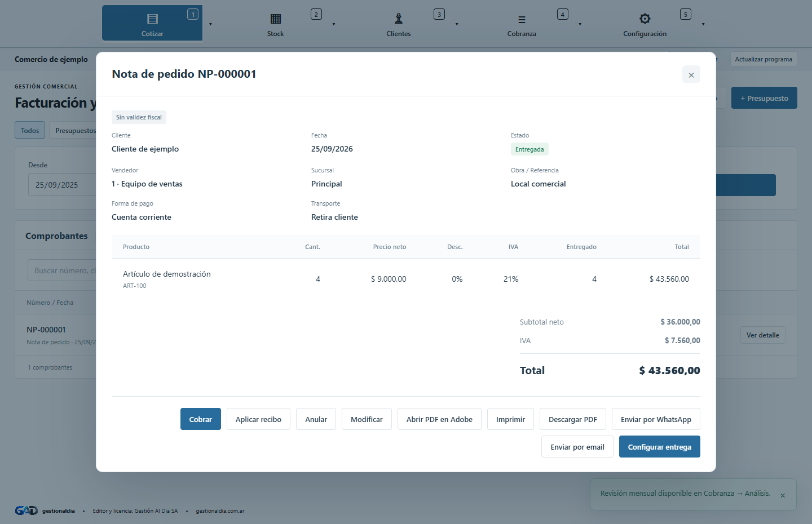Click the Local comercial reference value
The width and height of the screenshot is (812, 524).
point(538,184)
